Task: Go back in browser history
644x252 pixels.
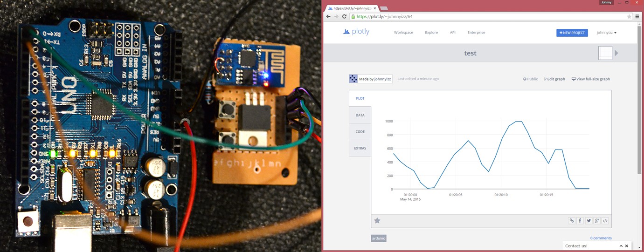Action: tap(328, 16)
